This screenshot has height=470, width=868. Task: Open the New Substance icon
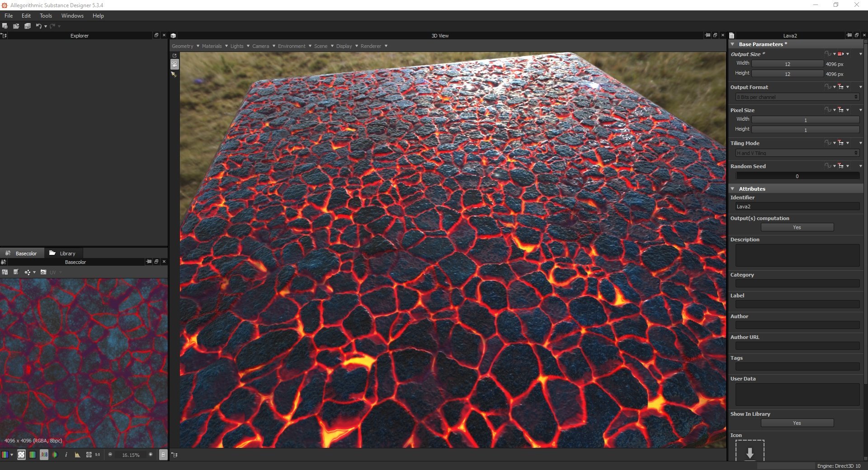point(5,26)
